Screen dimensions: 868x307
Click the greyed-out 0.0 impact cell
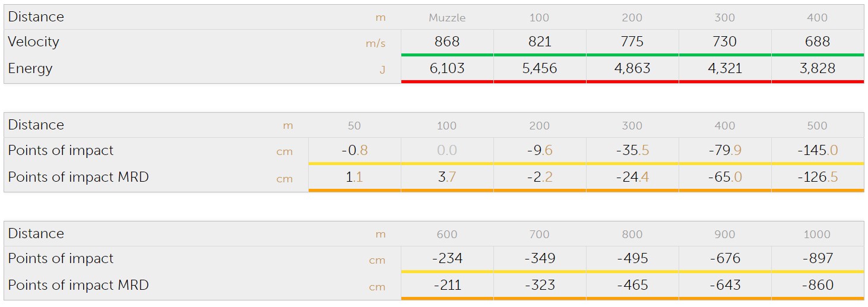click(x=446, y=150)
